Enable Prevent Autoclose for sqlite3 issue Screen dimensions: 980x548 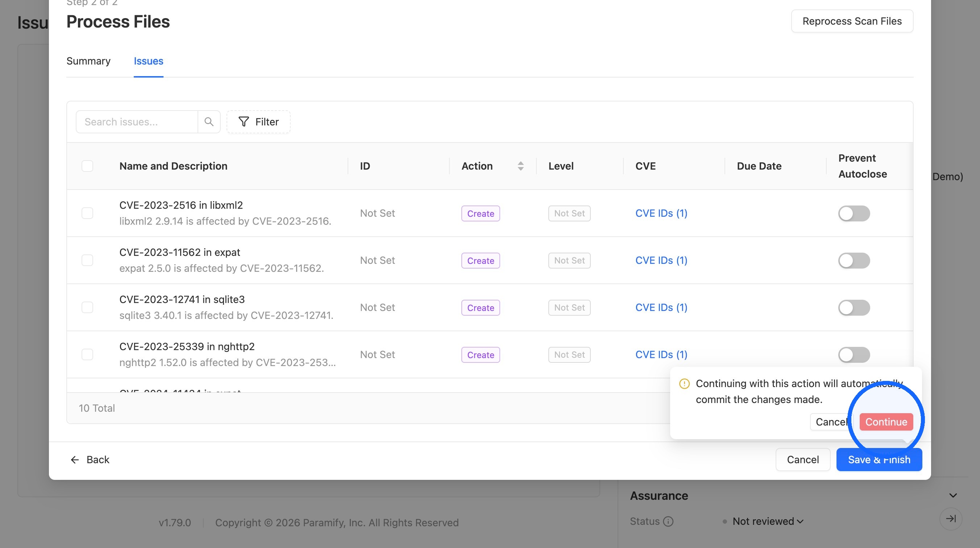[x=854, y=308]
